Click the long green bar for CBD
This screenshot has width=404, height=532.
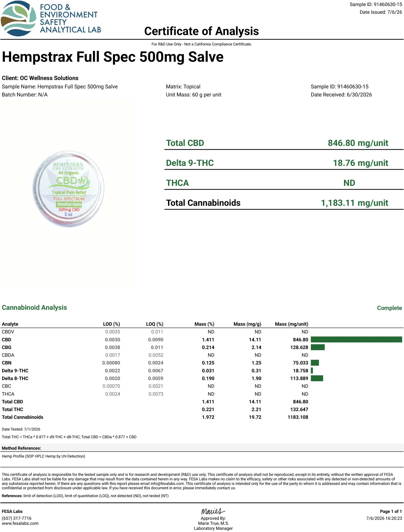pos(356,340)
